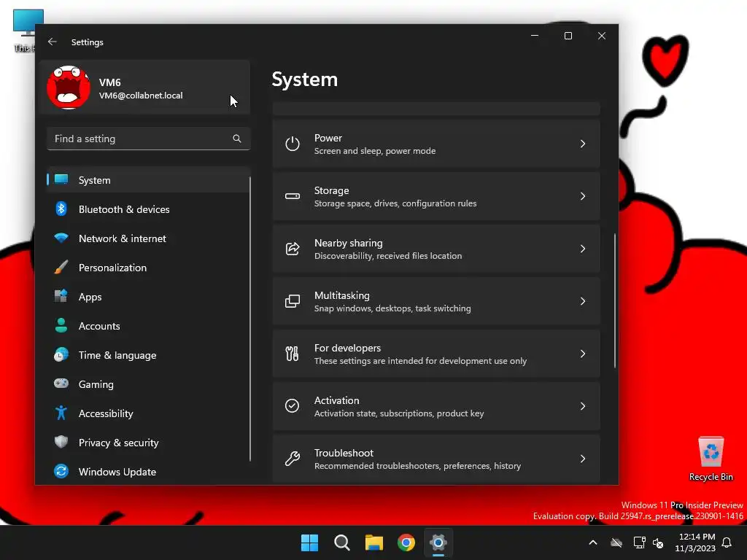Click the System page vertical scrollbar
This screenshot has width=747, height=560.
[x=614, y=300]
